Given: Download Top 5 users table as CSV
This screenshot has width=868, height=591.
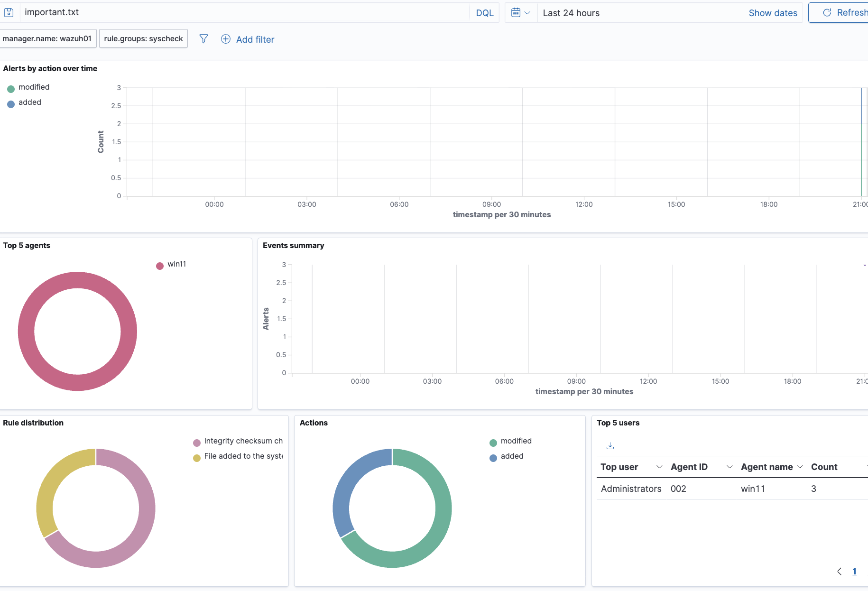Looking at the screenshot, I should (610, 446).
